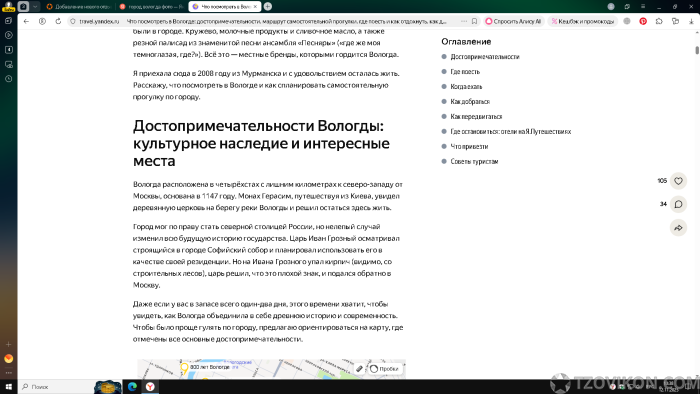Open Microsoft Edge from the taskbar
The image size is (700, 394).
(132, 387)
